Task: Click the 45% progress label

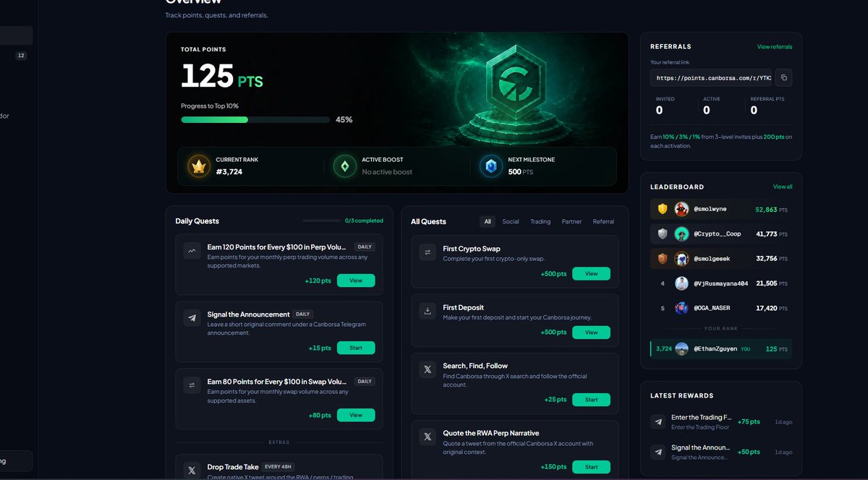Action: click(x=344, y=120)
